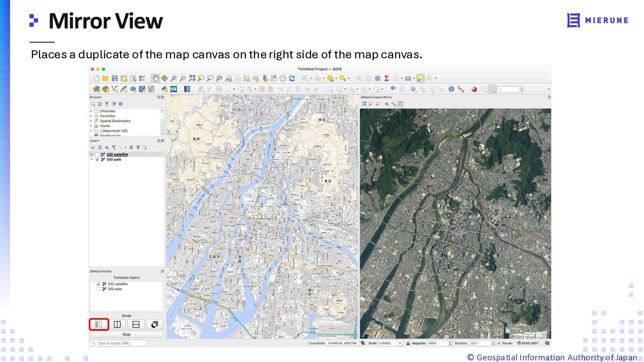
Task: Toggle GSI pale layer visibility checkbox
Action: [x=97, y=160]
